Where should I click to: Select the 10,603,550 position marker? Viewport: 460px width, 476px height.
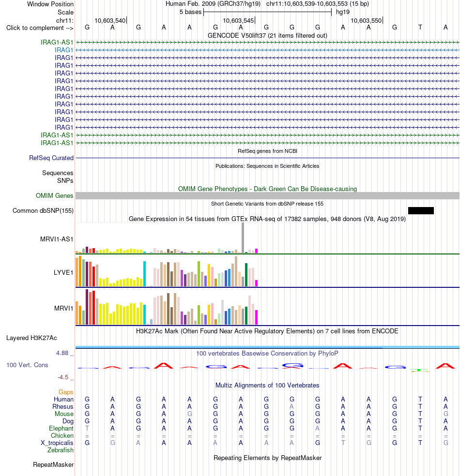(x=366, y=21)
